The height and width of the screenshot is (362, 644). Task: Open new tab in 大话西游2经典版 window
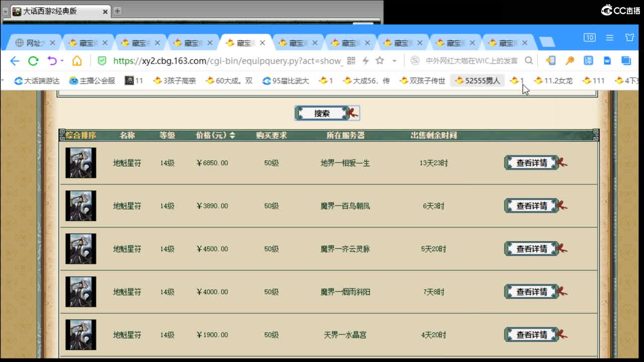click(x=117, y=11)
